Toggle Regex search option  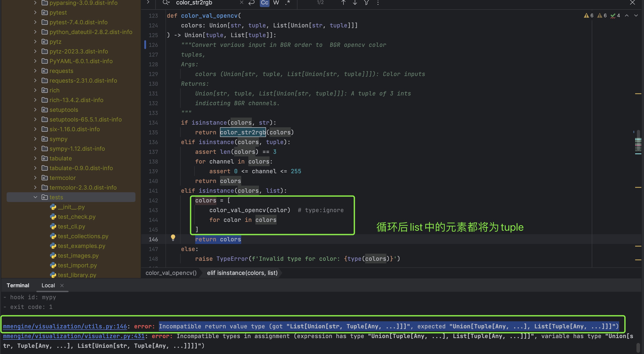288,2
